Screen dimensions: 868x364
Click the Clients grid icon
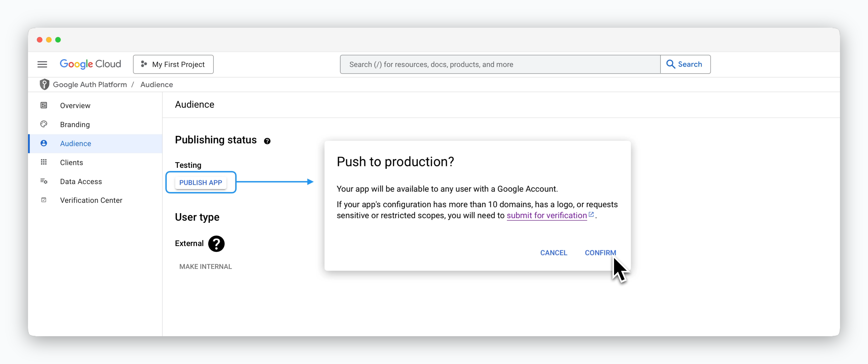coord(44,162)
